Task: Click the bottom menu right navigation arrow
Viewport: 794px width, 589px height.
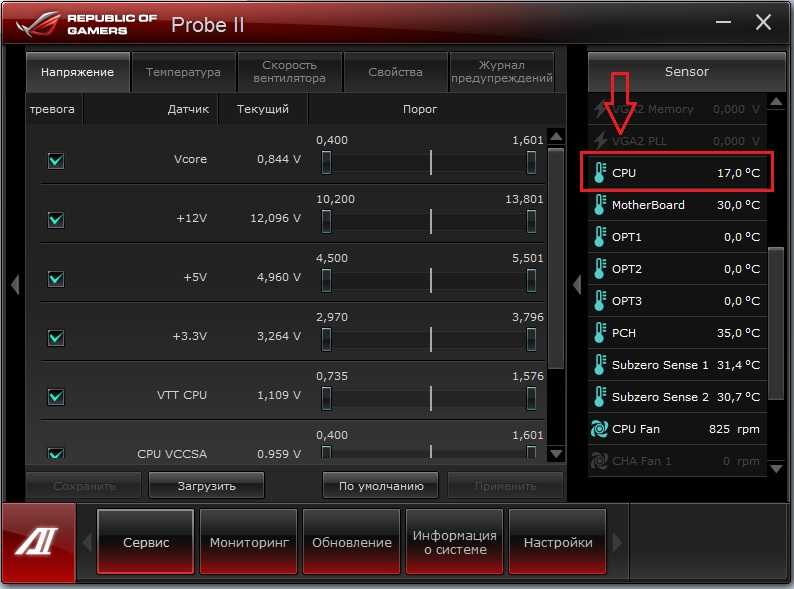Action: (617, 542)
